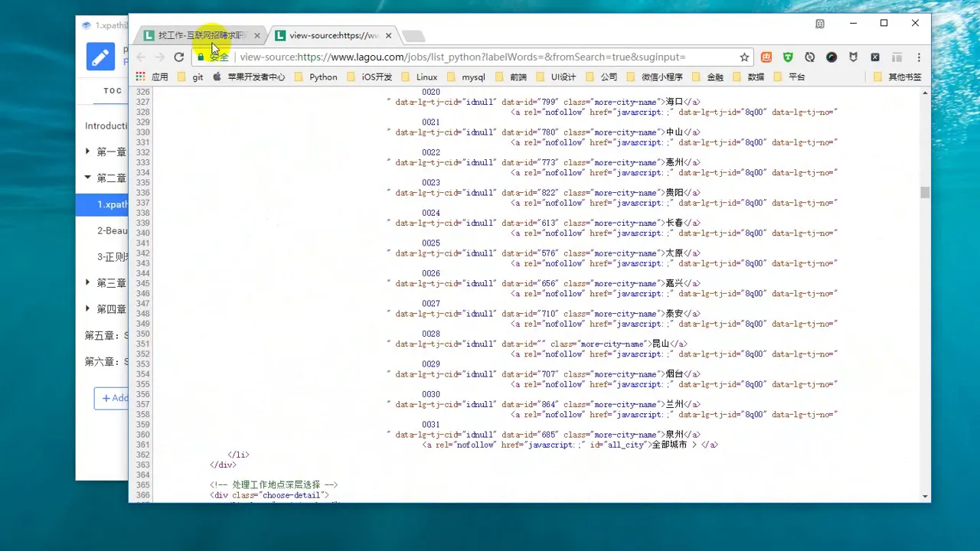Click the city name 昆山 in the source

[661, 344]
